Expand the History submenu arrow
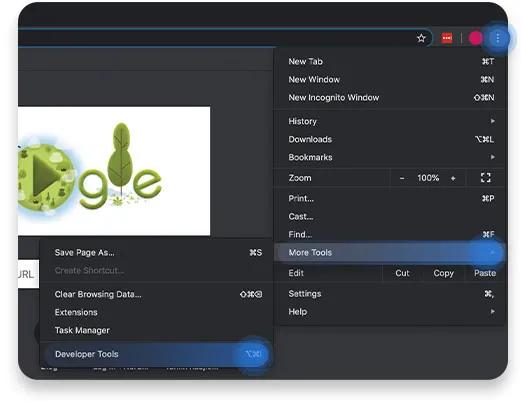The height and width of the screenshot is (404, 521). [492, 121]
